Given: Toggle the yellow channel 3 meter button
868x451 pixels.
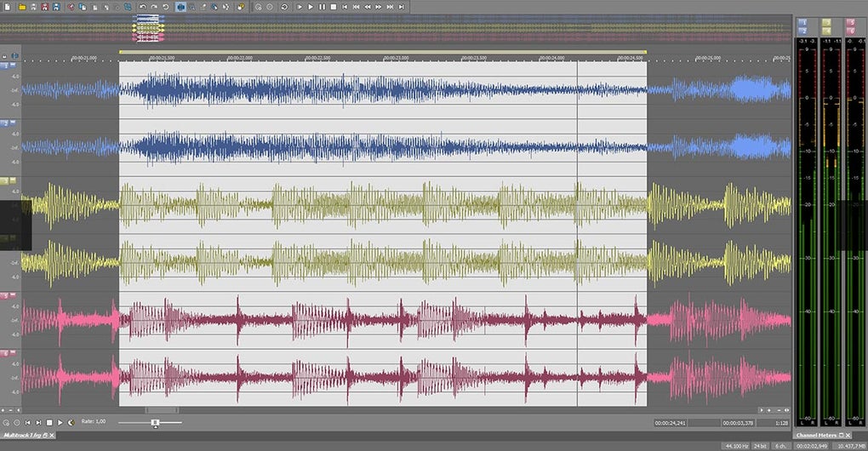Looking at the screenshot, I should (x=826, y=21).
